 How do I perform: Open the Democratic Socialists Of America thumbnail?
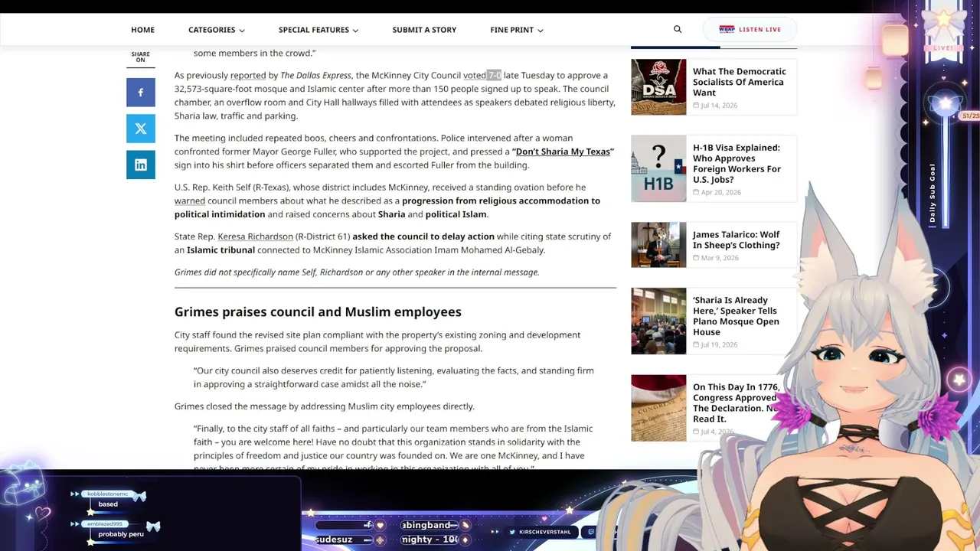point(658,87)
